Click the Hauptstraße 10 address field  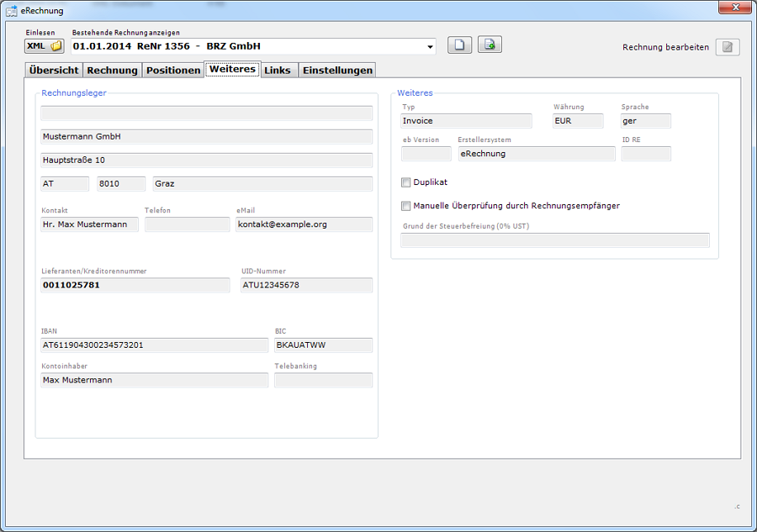207,161
